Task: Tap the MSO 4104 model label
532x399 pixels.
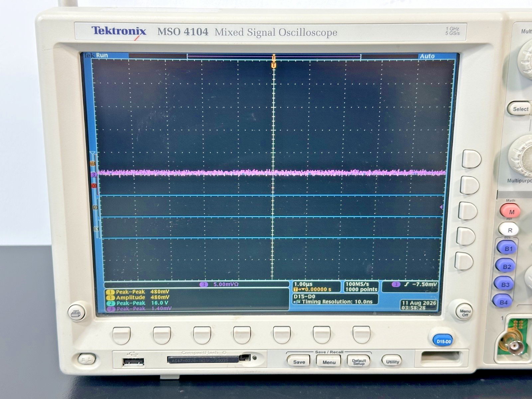Action: [183, 32]
